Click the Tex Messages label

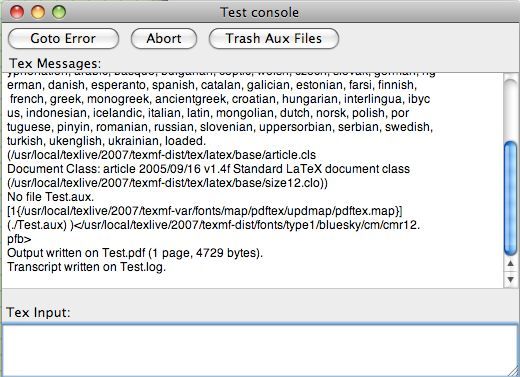coord(55,63)
